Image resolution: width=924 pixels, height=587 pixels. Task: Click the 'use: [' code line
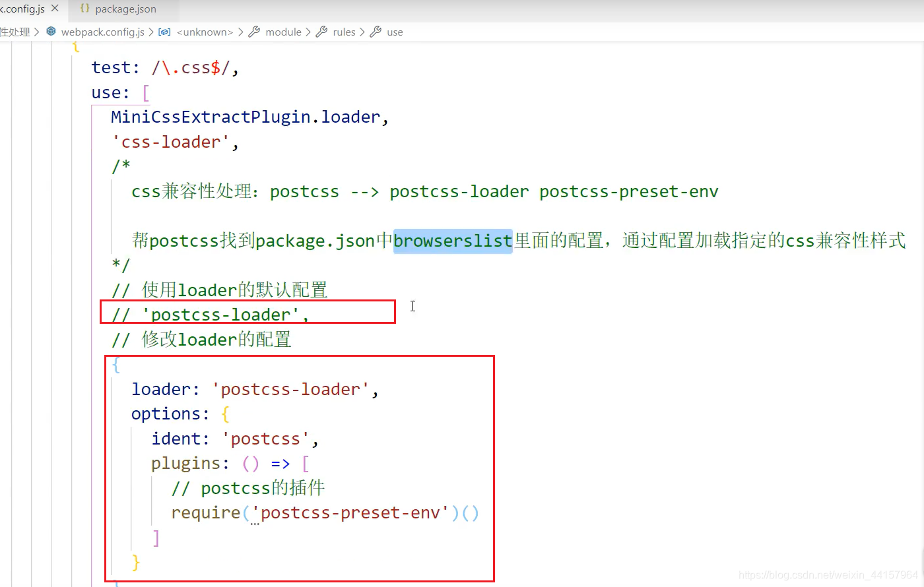coord(121,93)
